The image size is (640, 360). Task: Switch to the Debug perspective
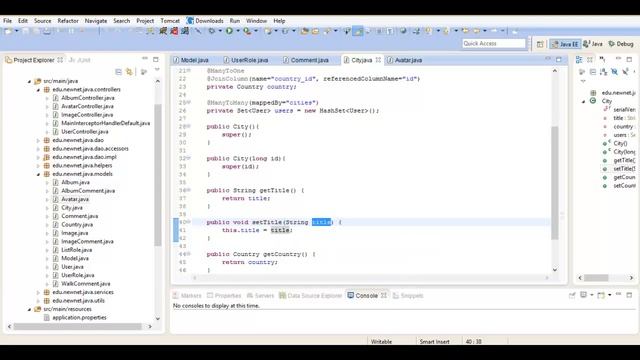[621, 44]
